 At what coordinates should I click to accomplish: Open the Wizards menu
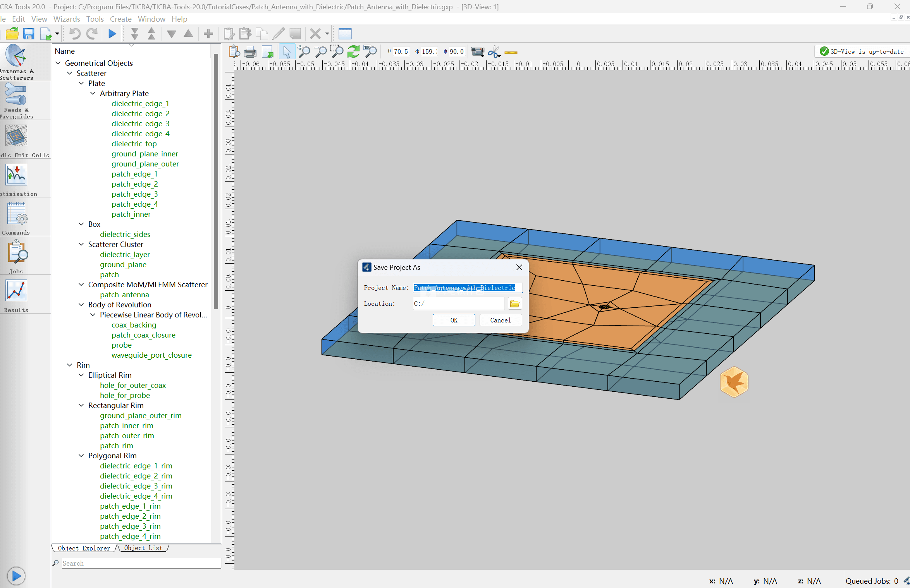(x=67, y=19)
